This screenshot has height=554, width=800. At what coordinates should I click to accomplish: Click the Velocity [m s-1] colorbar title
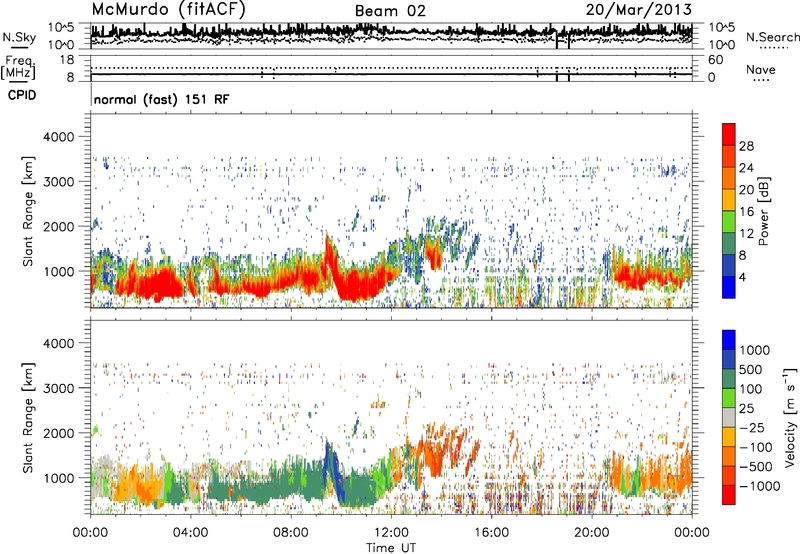[x=790, y=417]
